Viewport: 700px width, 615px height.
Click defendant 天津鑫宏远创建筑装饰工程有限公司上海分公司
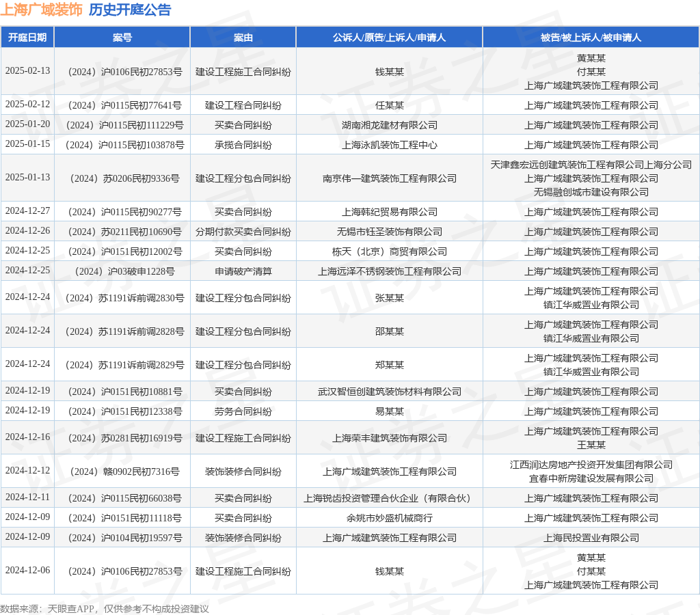pos(591,165)
